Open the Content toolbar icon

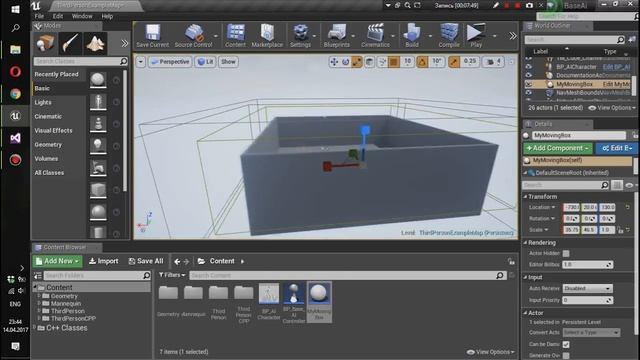coord(236,36)
